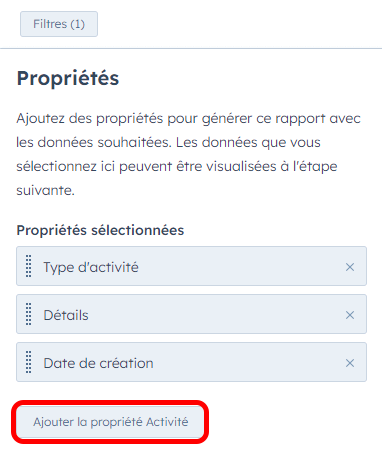
Task: Click the line starting sélectionnez ici
Action: tap(177, 167)
